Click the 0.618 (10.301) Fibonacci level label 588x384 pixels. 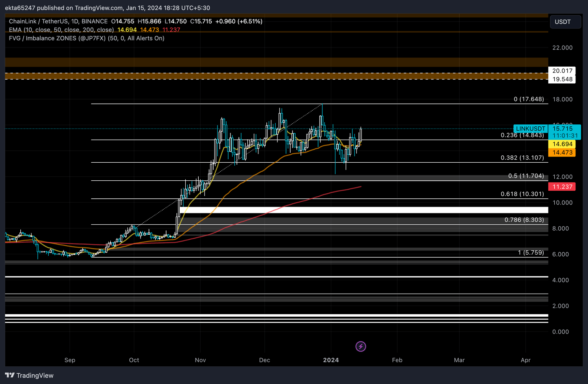tap(522, 194)
